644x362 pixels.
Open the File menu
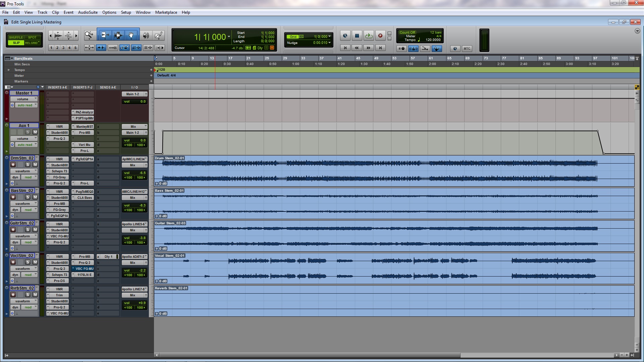coord(5,12)
